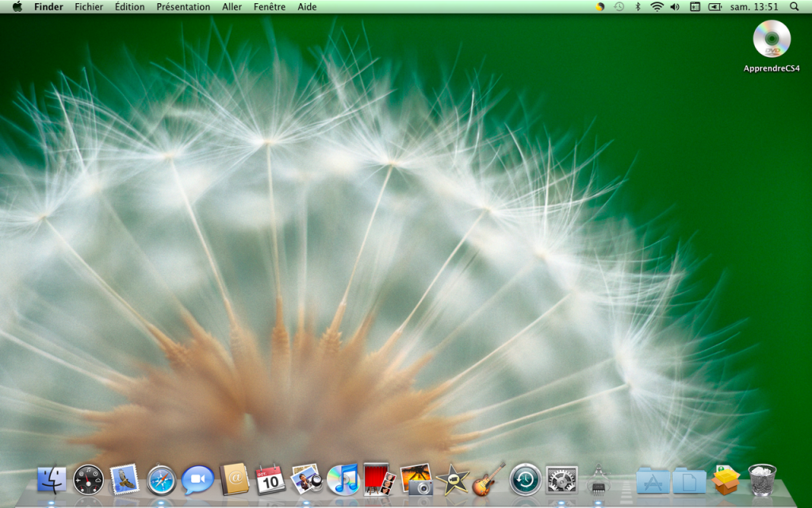The image size is (812, 508).
Task: Open the iCal calendar icon
Action: coord(270,479)
